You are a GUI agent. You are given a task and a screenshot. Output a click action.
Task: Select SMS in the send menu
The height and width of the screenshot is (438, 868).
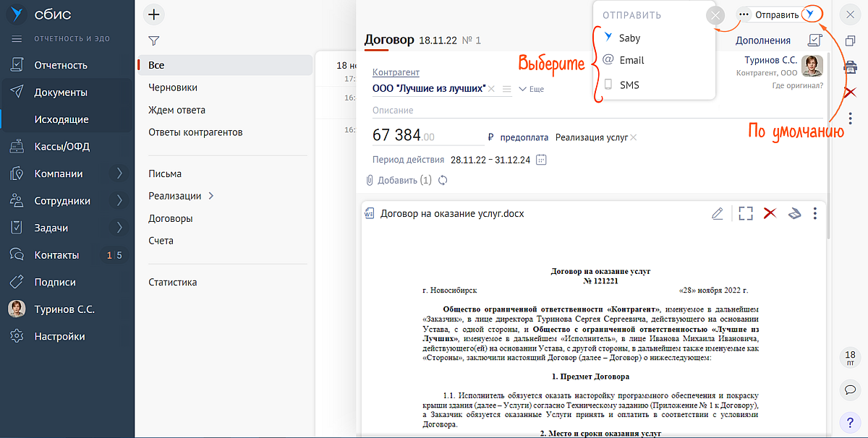629,85
